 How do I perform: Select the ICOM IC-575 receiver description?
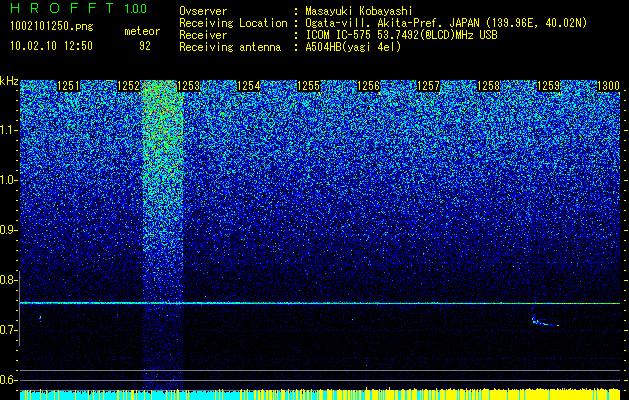pyautogui.click(x=401, y=35)
